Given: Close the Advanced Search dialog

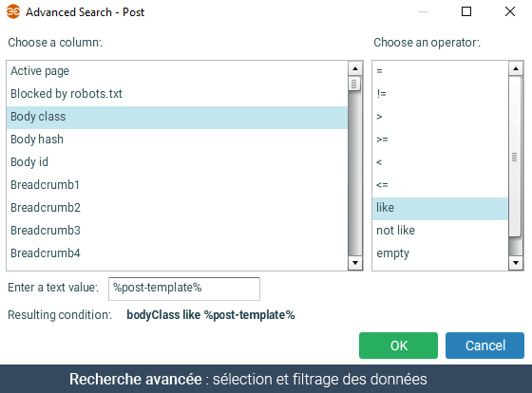Looking at the screenshot, I should (510, 12).
